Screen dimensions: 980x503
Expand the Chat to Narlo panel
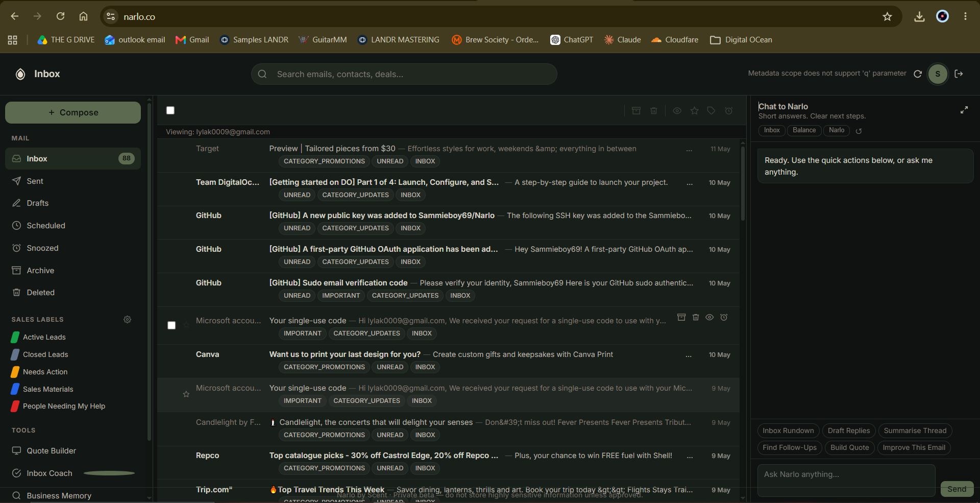[964, 110]
